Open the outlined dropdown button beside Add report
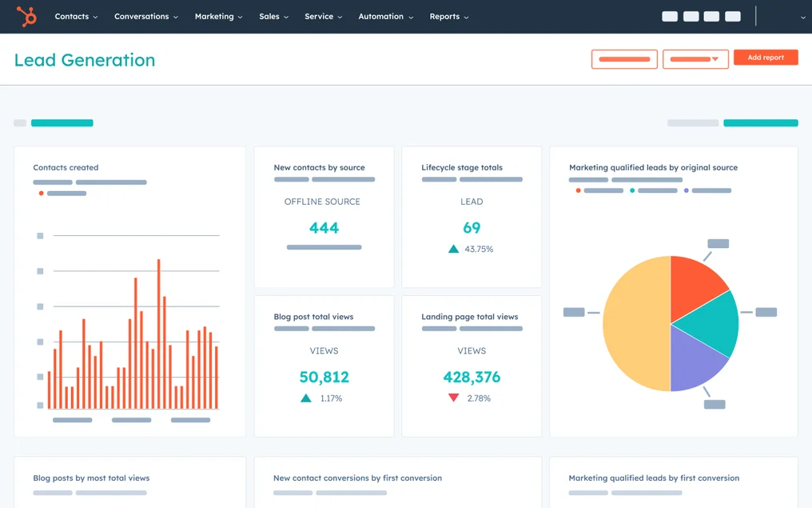 coord(695,59)
